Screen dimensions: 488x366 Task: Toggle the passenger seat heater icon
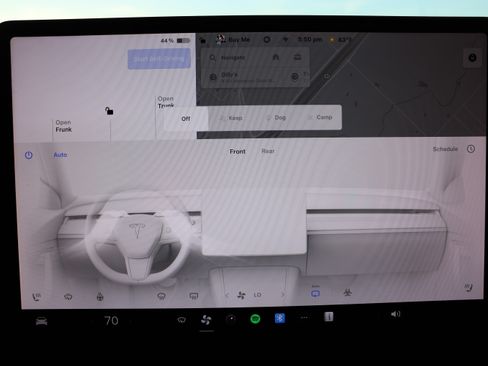tap(468, 287)
